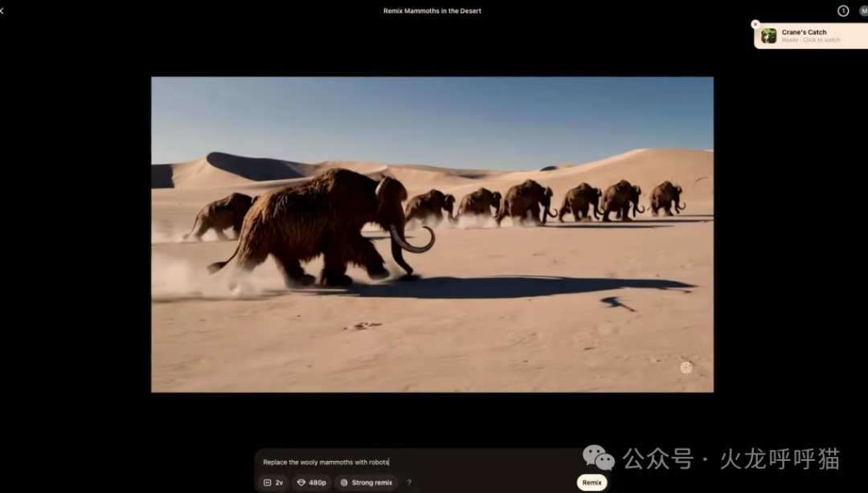Click the "Ready · Click to watch" text
This screenshot has height=493, width=868.
810,40
